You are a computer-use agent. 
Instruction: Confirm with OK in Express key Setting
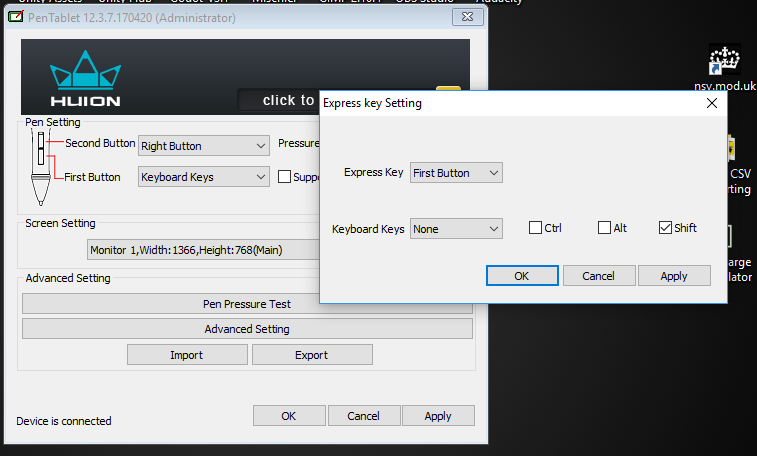click(522, 276)
